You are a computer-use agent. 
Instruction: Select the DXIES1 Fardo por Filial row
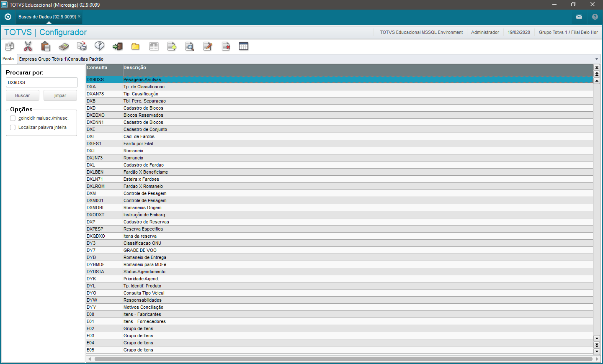[x=340, y=144]
